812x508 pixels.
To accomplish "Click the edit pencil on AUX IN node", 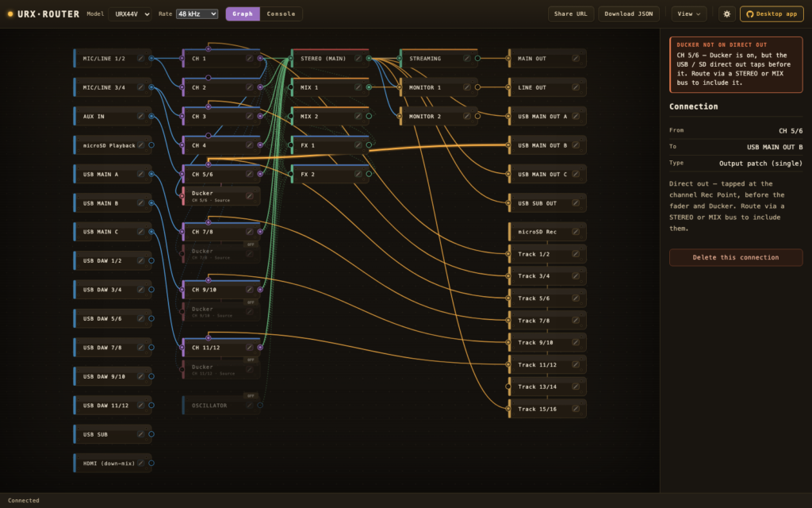I will pyautogui.click(x=140, y=116).
